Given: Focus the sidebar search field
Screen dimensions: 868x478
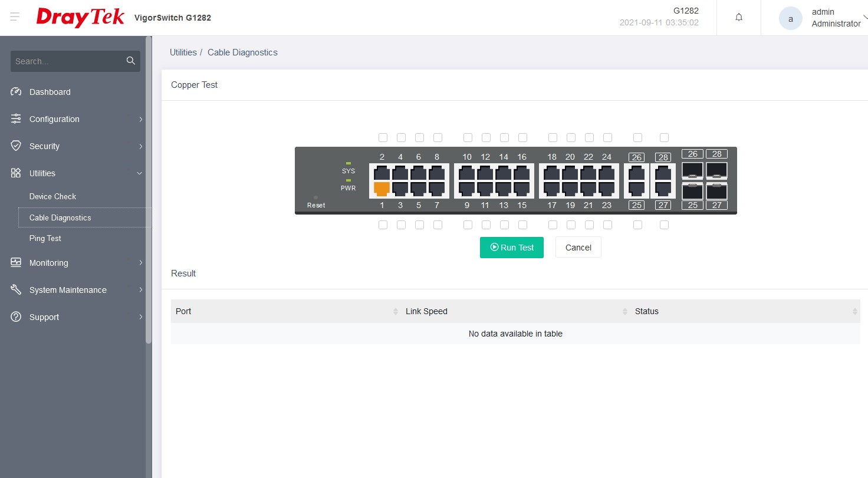Looking at the screenshot, I should coord(68,61).
